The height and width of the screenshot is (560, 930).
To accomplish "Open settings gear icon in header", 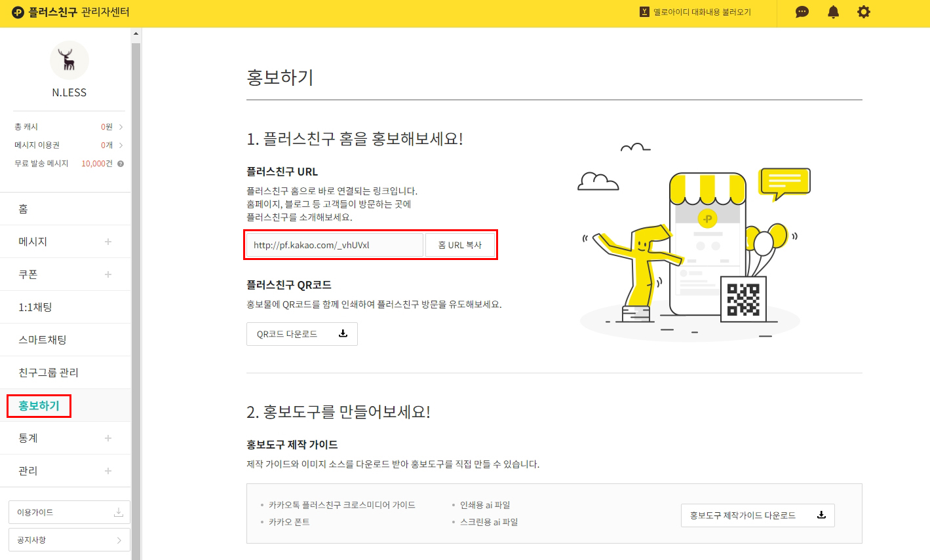I will (x=864, y=12).
